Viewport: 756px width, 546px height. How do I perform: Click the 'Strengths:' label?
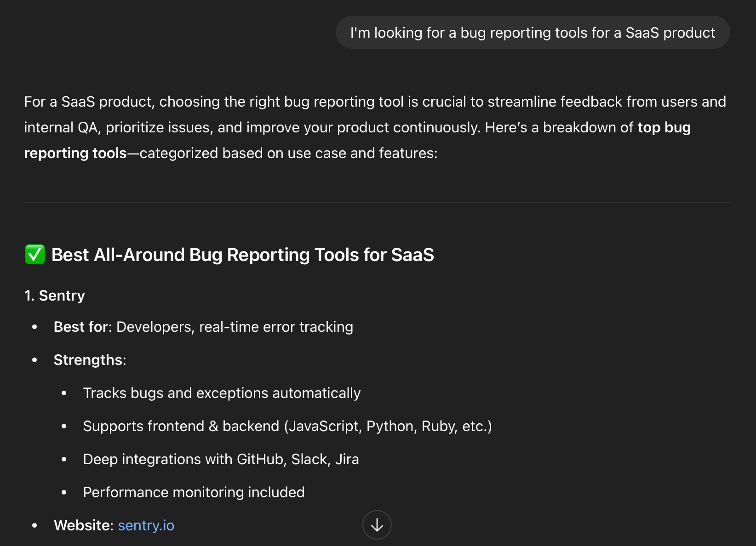coord(90,360)
